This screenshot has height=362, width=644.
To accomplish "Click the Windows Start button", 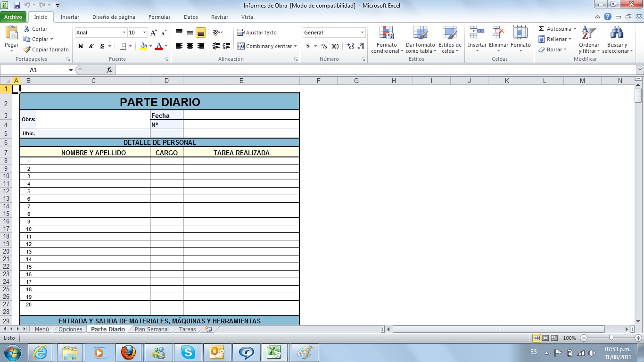I will (x=12, y=352).
